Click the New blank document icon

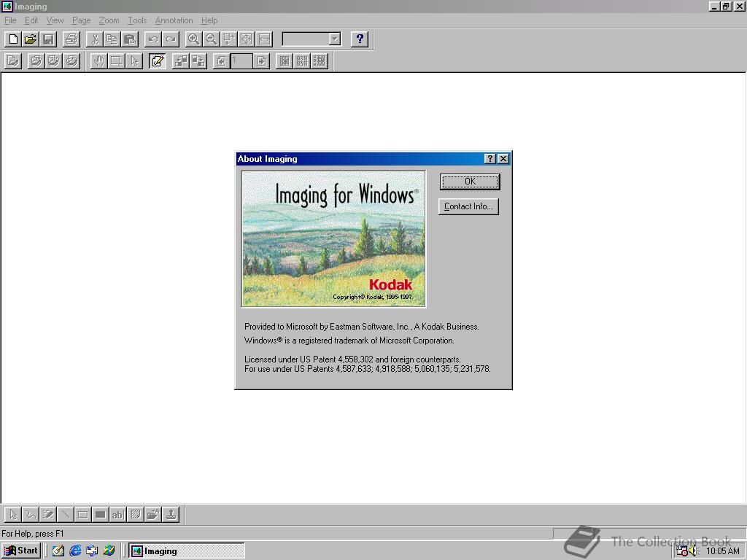click(x=13, y=39)
